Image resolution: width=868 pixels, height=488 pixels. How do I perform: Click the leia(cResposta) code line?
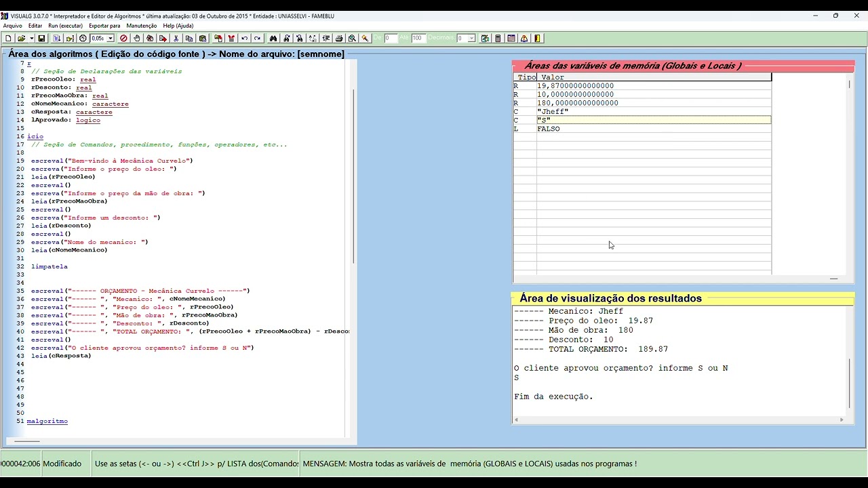[x=61, y=356]
